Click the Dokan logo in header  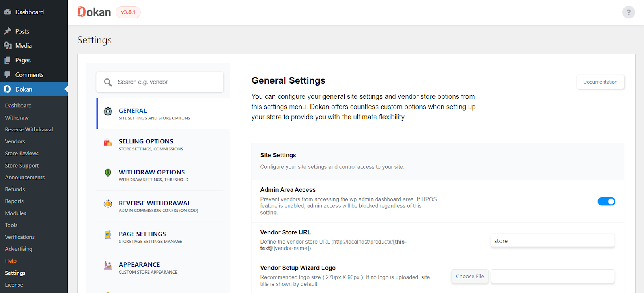point(94,12)
